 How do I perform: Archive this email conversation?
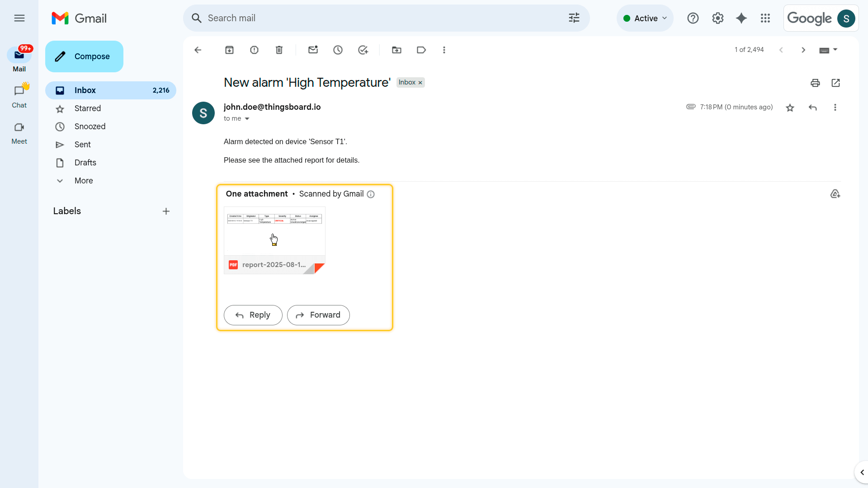229,50
